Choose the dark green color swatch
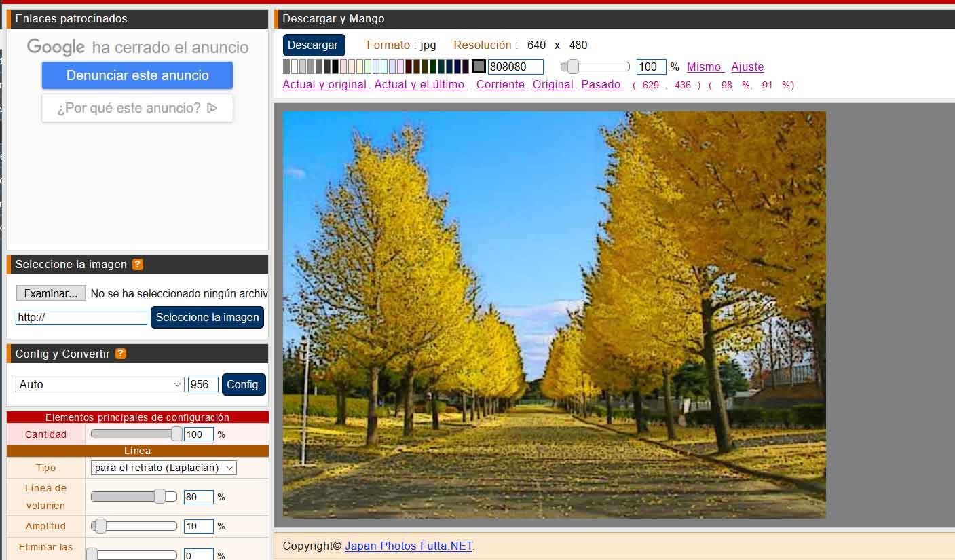955x560 pixels. (x=433, y=67)
